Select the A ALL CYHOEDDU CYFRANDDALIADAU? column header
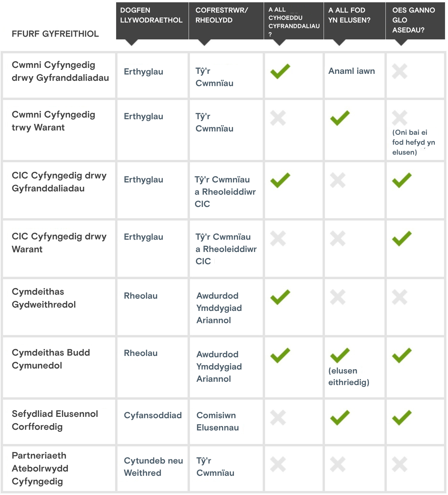Viewport: 448px width, 495px height. [293, 22]
